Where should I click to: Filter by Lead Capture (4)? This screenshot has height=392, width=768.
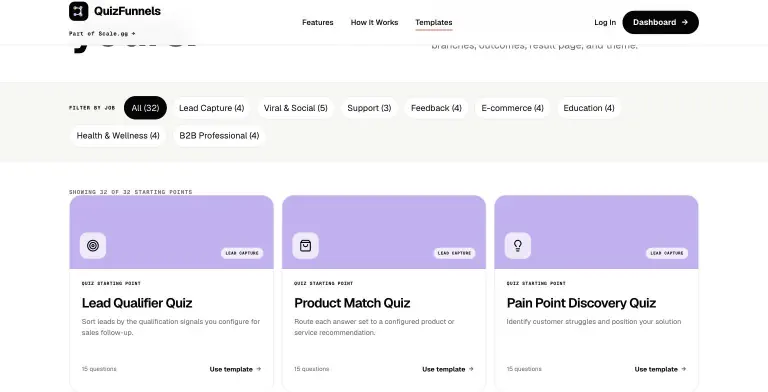(212, 108)
